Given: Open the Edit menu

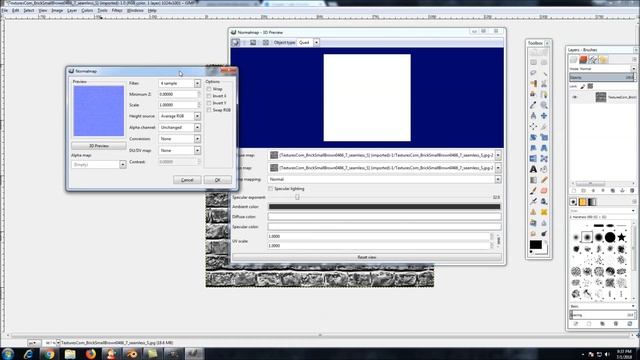Looking at the screenshot, I should coord(16,10).
